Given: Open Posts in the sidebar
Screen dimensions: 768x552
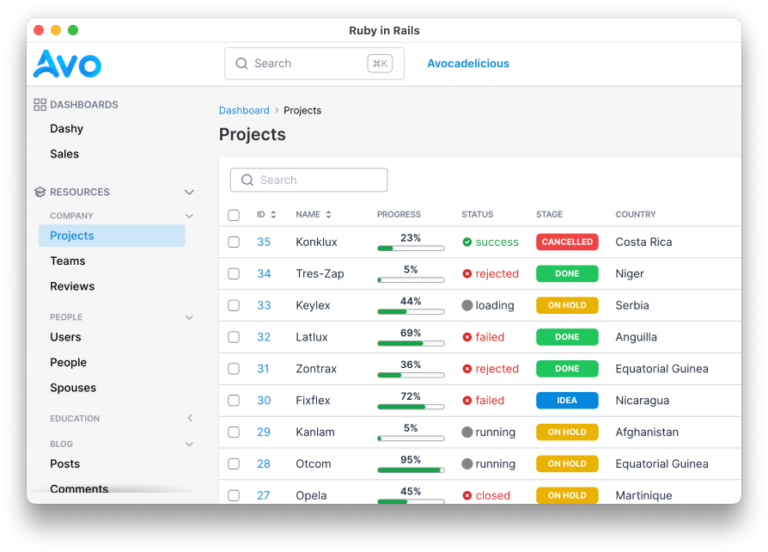Looking at the screenshot, I should [65, 464].
